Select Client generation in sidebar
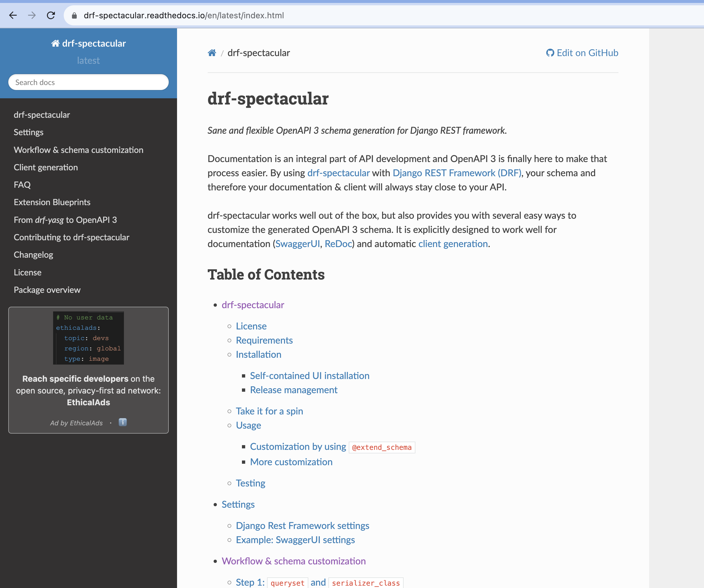 [x=46, y=167]
